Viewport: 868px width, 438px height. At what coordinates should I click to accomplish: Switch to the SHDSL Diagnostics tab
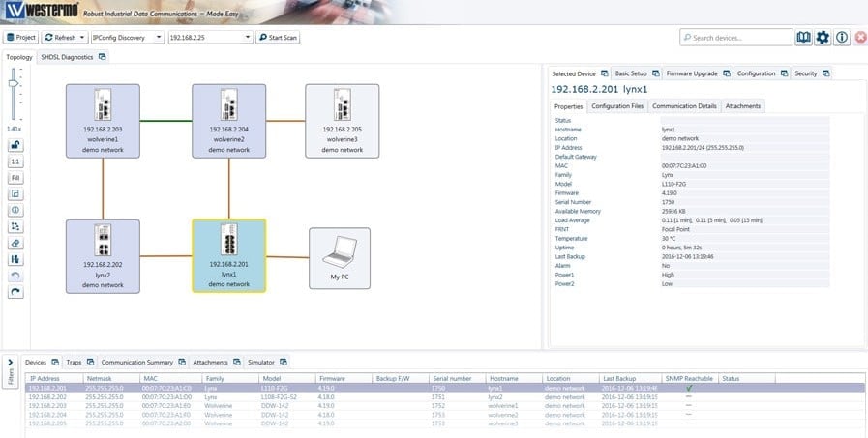click(x=67, y=57)
